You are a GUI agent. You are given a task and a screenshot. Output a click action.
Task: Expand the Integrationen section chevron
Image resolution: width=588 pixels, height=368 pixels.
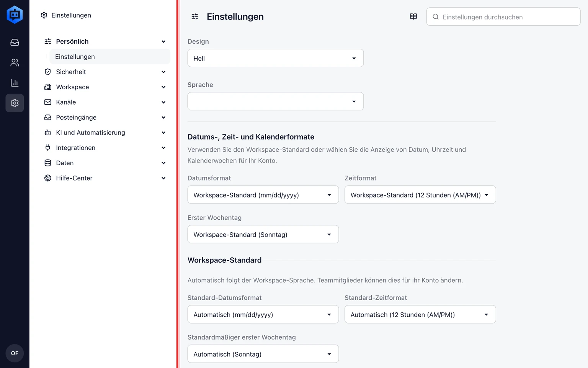[x=163, y=148]
